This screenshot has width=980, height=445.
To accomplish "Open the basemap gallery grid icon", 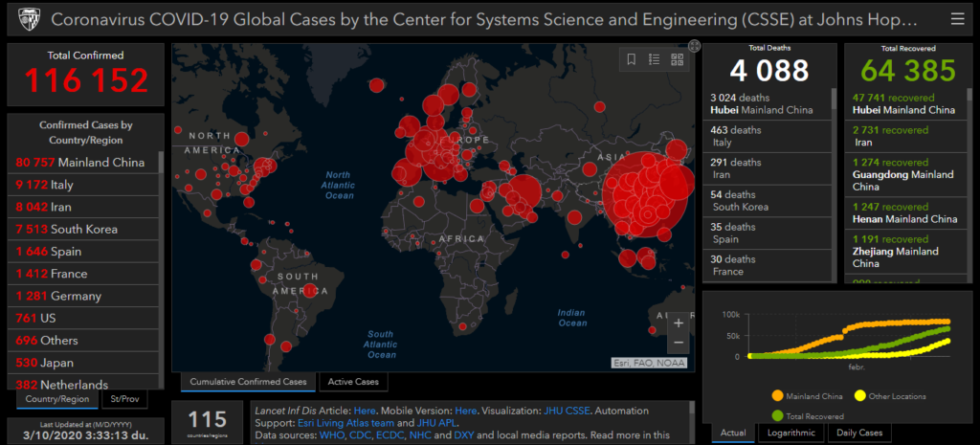I will pyautogui.click(x=677, y=59).
